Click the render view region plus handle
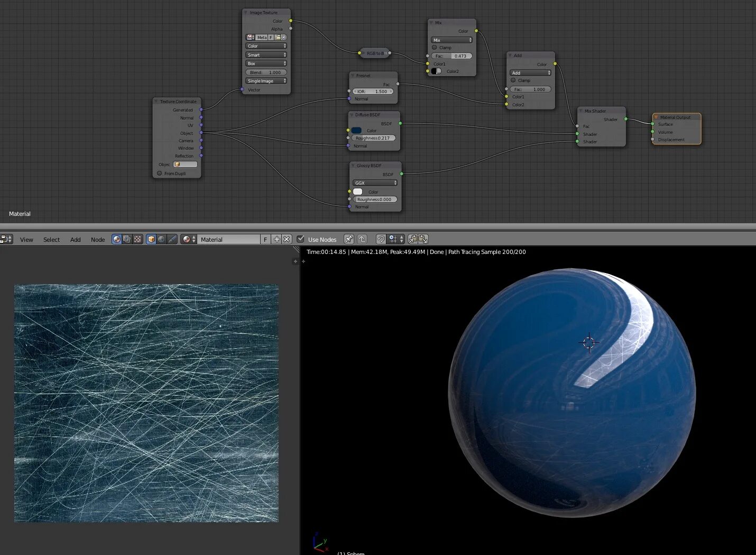 [x=303, y=261]
